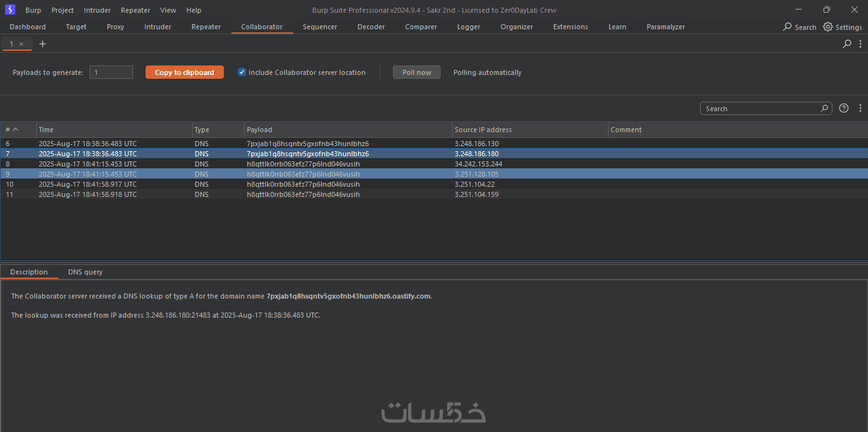The image size is (868, 432).
Task: Switch to the Organizer tab
Action: point(516,27)
